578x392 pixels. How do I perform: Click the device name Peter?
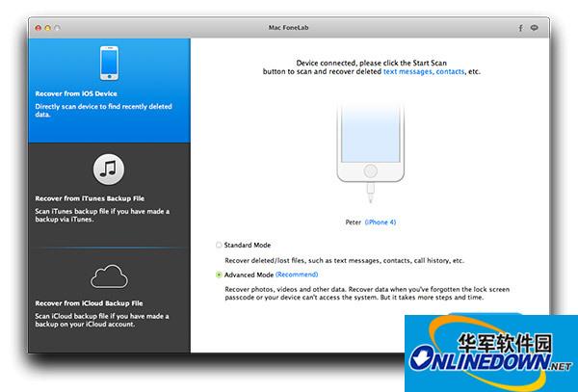[354, 222]
